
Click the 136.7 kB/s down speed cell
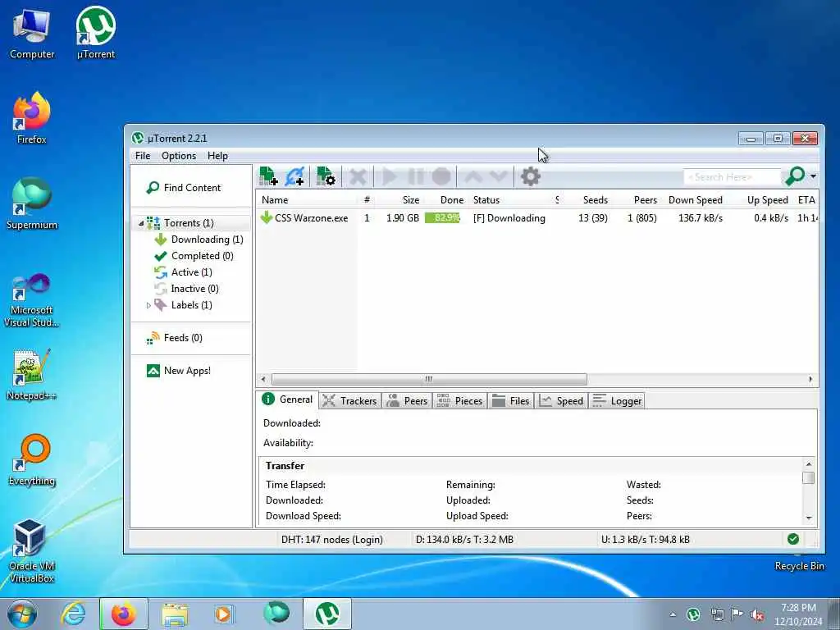pyautogui.click(x=701, y=218)
